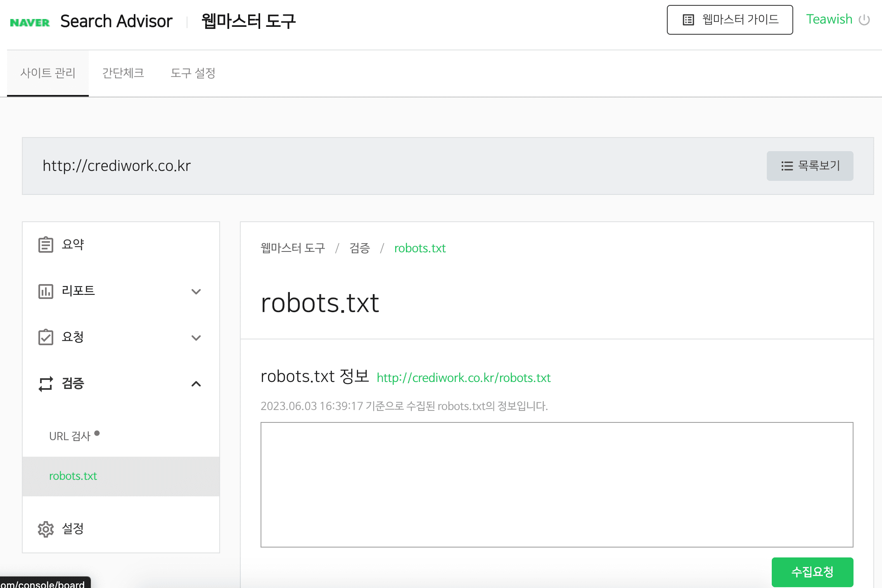
Task: Open the 사이트 관리 tab
Action: point(48,73)
